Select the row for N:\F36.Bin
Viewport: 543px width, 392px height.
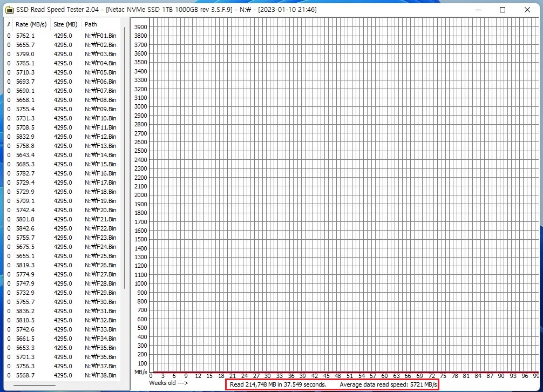[x=62, y=357]
